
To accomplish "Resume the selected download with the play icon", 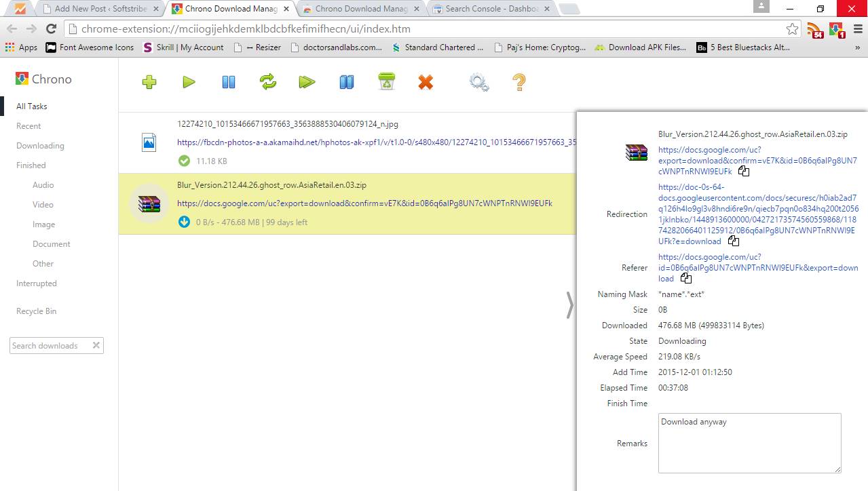I will tap(189, 81).
